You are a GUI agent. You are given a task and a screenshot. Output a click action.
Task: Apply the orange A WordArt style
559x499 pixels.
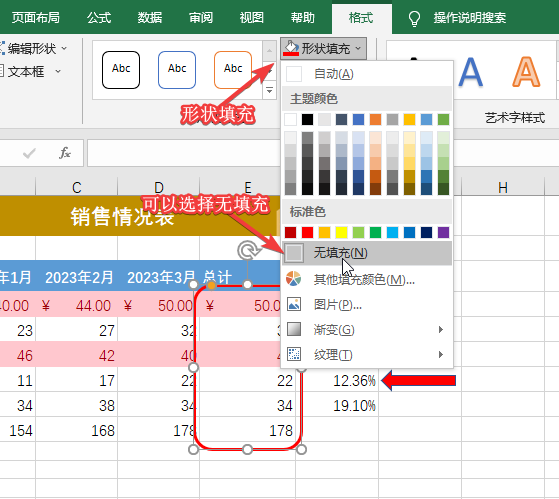point(526,72)
